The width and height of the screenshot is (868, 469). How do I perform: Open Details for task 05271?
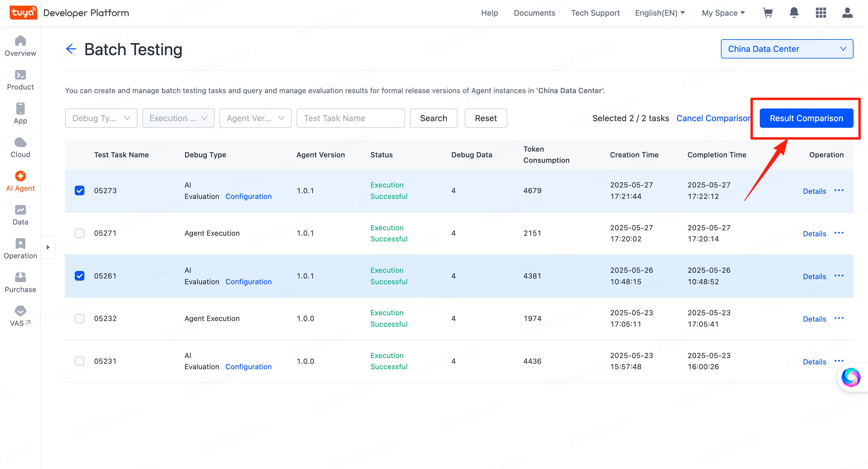(x=814, y=234)
